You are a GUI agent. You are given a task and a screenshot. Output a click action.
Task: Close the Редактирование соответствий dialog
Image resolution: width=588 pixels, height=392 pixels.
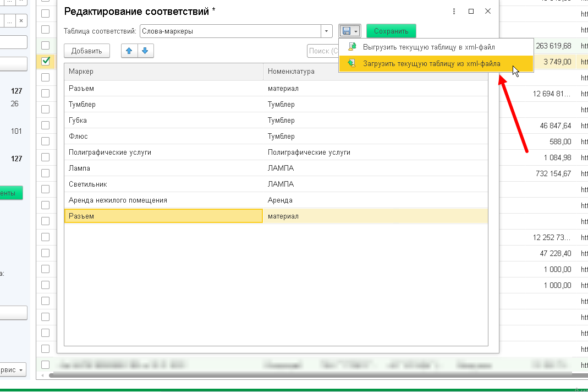pyautogui.click(x=488, y=11)
